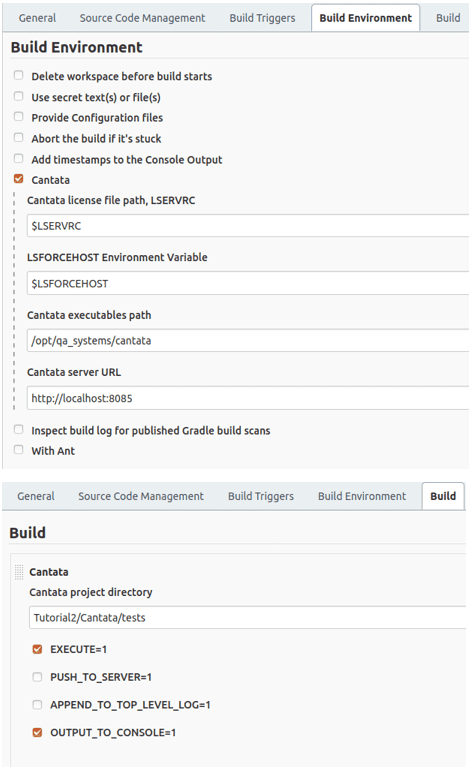Focus the LSFORCEHOST Environment Variable field

248,283
